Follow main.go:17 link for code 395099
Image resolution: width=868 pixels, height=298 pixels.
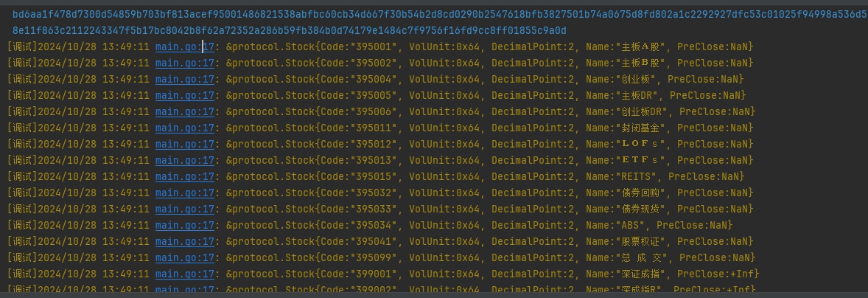pyautogui.click(x=184, y=257)
